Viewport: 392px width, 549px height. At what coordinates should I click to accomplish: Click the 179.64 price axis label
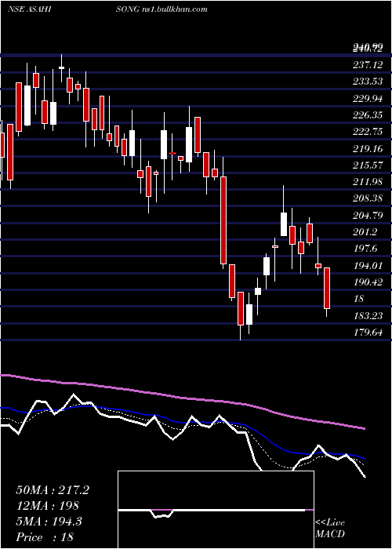click(368, 333)
